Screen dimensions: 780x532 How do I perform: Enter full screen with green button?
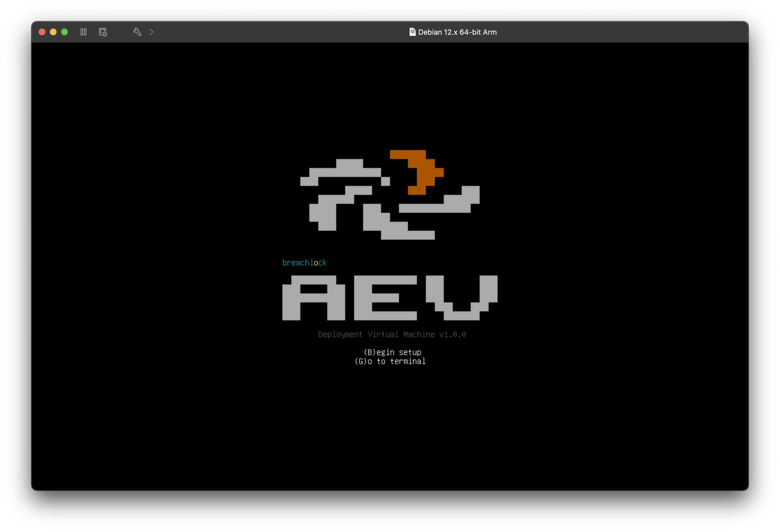point(64,32)
